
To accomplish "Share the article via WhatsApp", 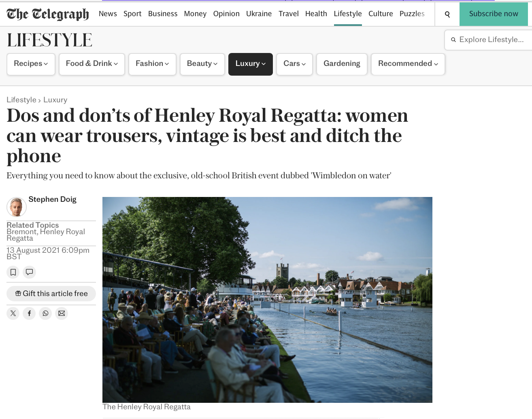I will click(x=45, y=313).
